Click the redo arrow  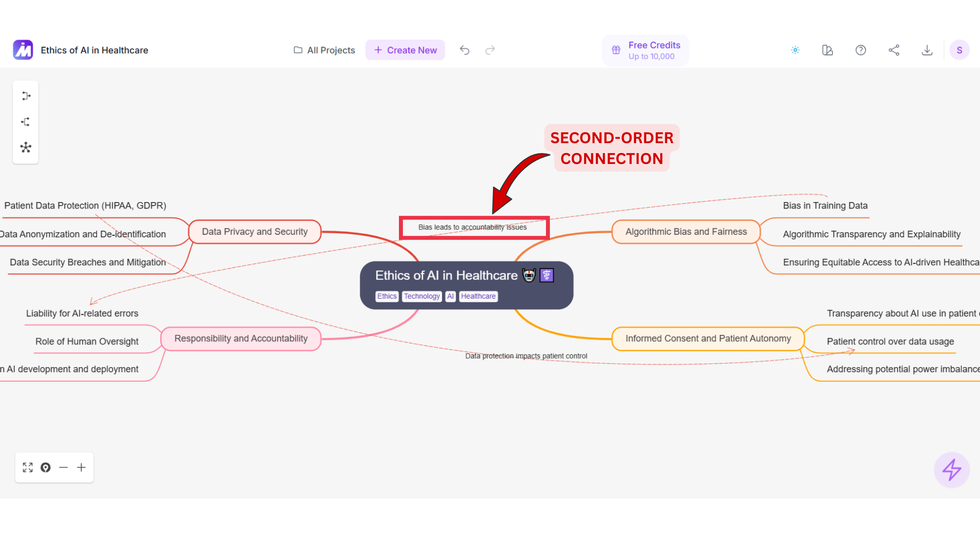pyautogui.click(x=490, y=50)
